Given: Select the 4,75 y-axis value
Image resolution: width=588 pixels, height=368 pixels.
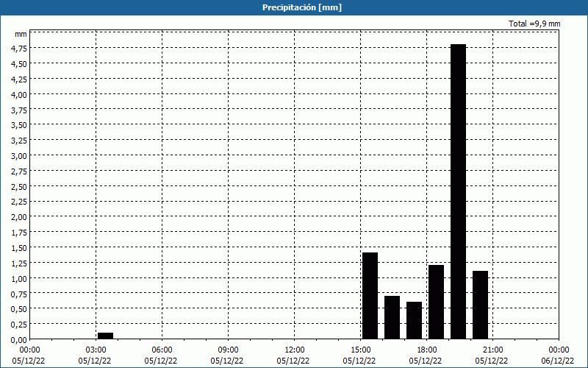Looking at the screenshot, I should 18,49.
